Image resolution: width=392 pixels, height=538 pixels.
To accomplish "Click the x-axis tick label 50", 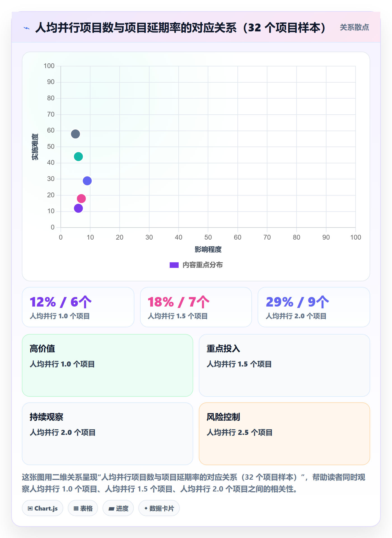I will coord(208,237).
